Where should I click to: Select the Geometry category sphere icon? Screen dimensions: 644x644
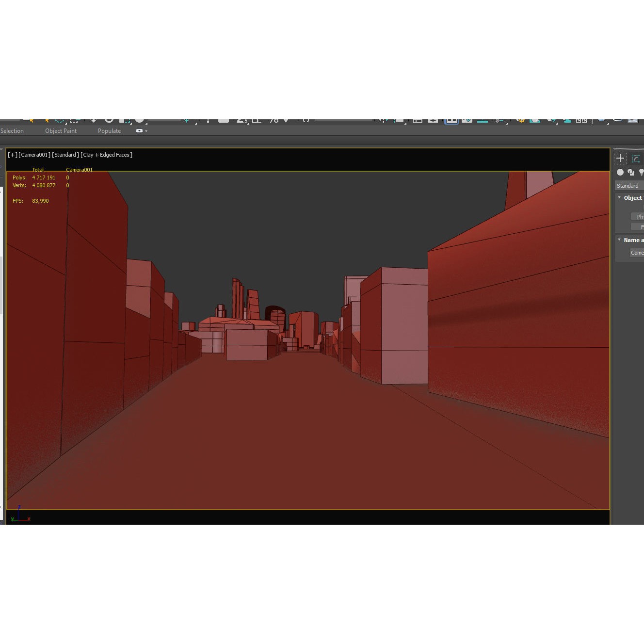pos(620,173)
